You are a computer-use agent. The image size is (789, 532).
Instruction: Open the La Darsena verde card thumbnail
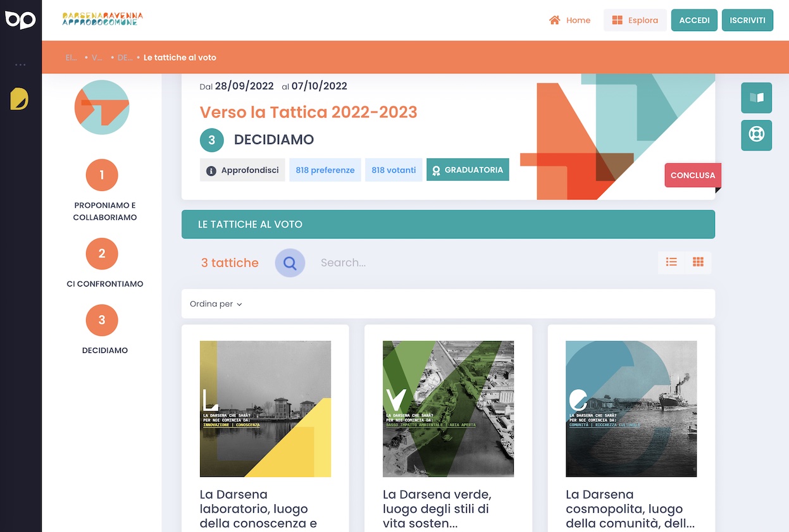(x=448, y=409)
